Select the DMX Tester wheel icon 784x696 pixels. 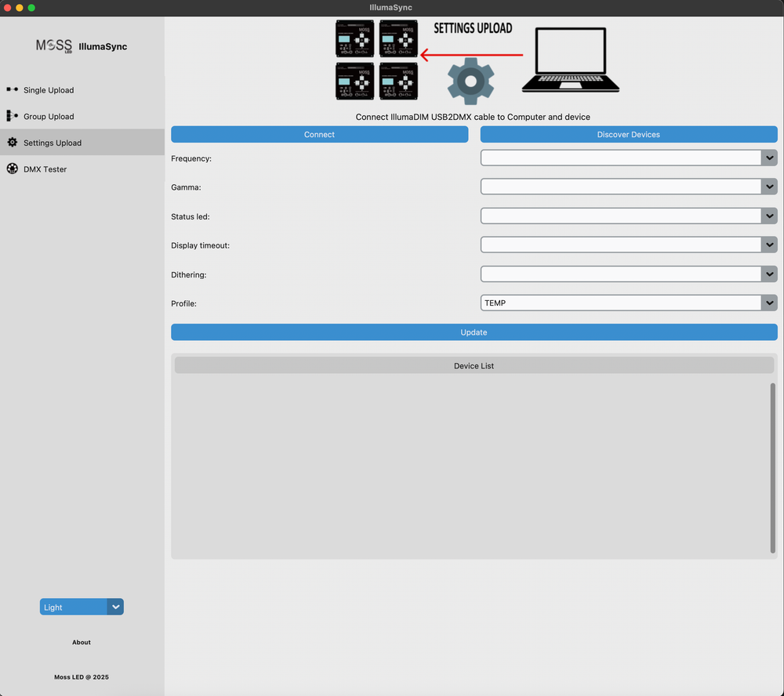(x=12, y=169)
